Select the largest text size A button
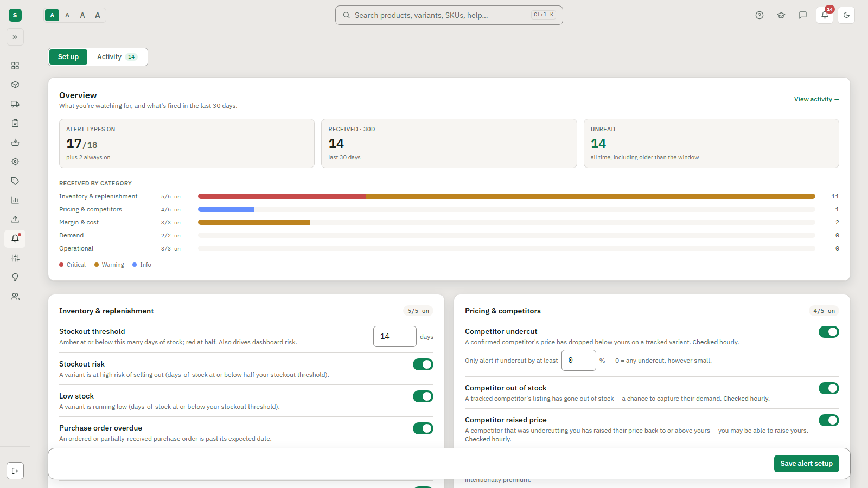The height and width of the screenshot is (488, 868). coord(98,15)
